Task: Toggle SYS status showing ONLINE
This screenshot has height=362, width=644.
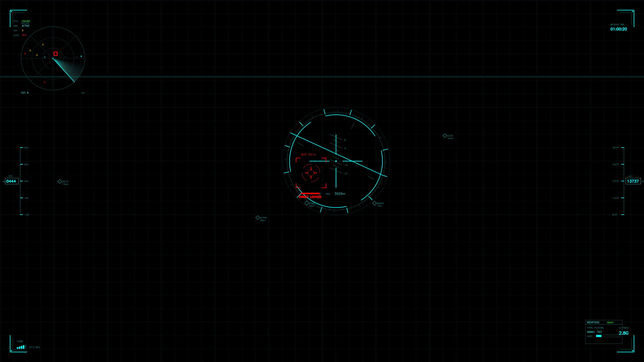Action: [26, 21]
